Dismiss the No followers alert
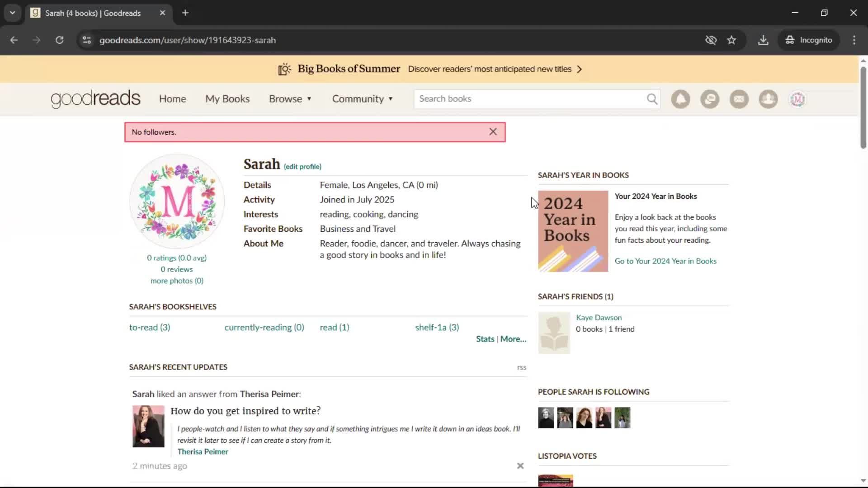 tap(493, 132)
